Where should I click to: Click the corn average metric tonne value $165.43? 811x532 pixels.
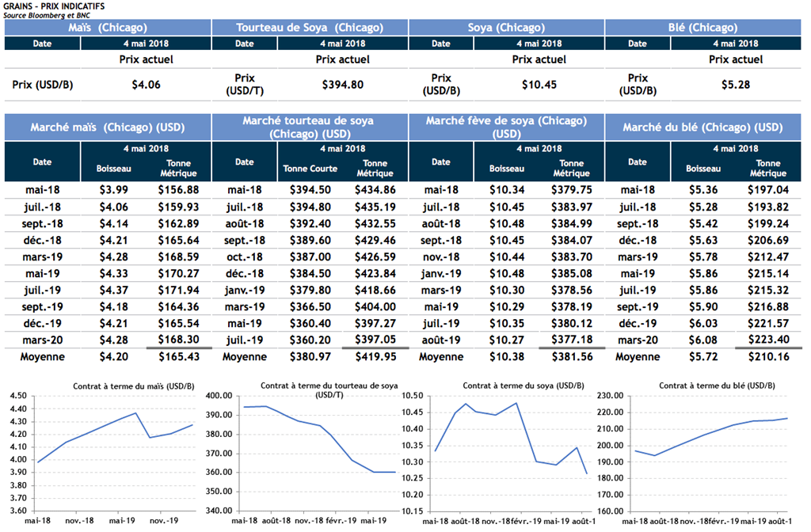coord(178,357)
